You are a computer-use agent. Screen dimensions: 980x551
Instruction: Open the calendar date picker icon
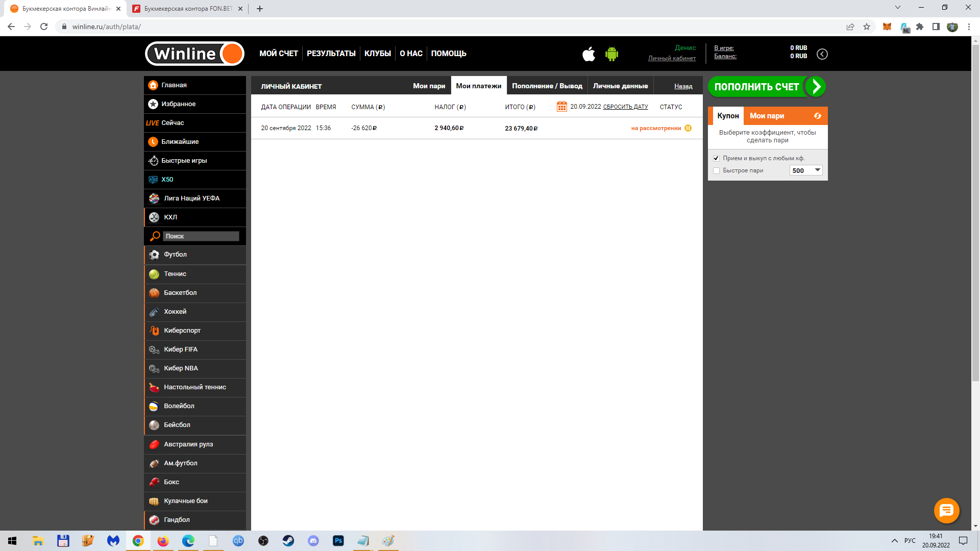pos(561,107)
